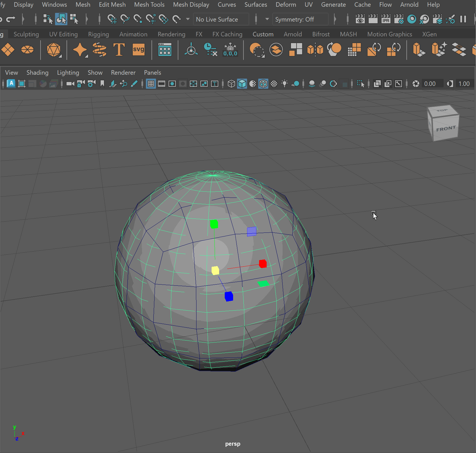
Task: Toggle wireframe on shaded display
Action: pyautogui.click(x=263, y=84)
